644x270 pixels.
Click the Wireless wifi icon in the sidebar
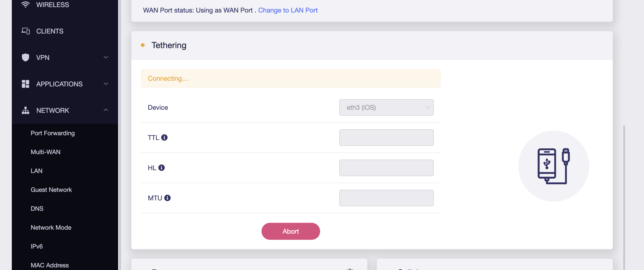pos(25,4)
